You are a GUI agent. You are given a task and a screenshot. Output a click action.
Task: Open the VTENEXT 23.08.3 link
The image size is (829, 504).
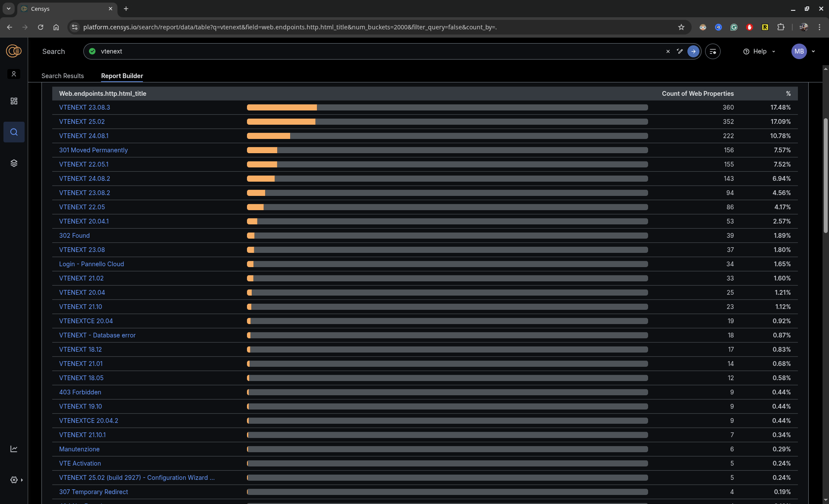[x=85, y=107]
